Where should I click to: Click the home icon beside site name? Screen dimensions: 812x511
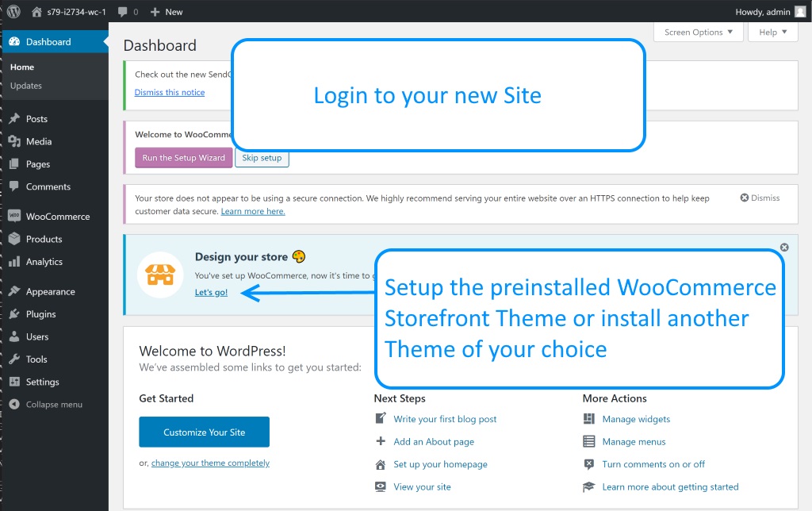36,11
